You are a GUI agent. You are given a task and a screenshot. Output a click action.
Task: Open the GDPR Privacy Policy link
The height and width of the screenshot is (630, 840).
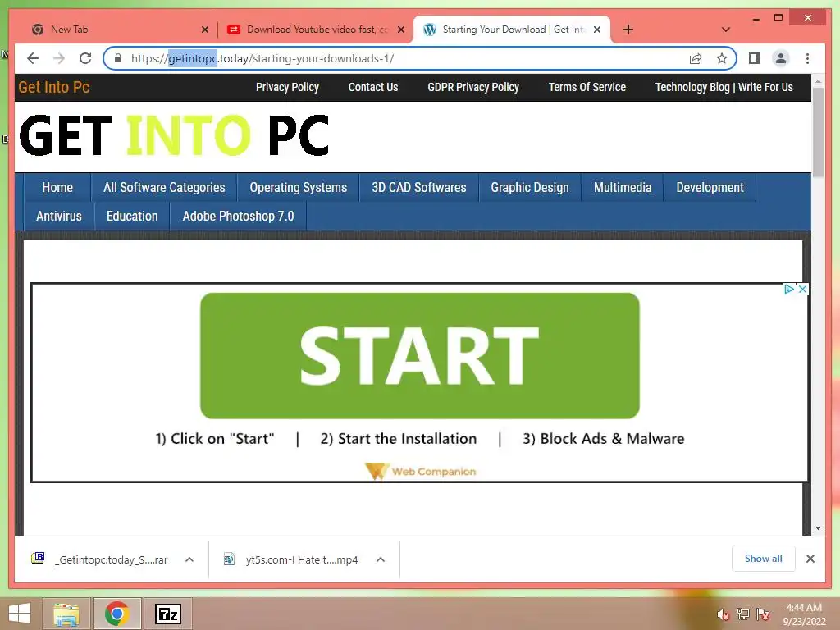[x=473, y=87]
